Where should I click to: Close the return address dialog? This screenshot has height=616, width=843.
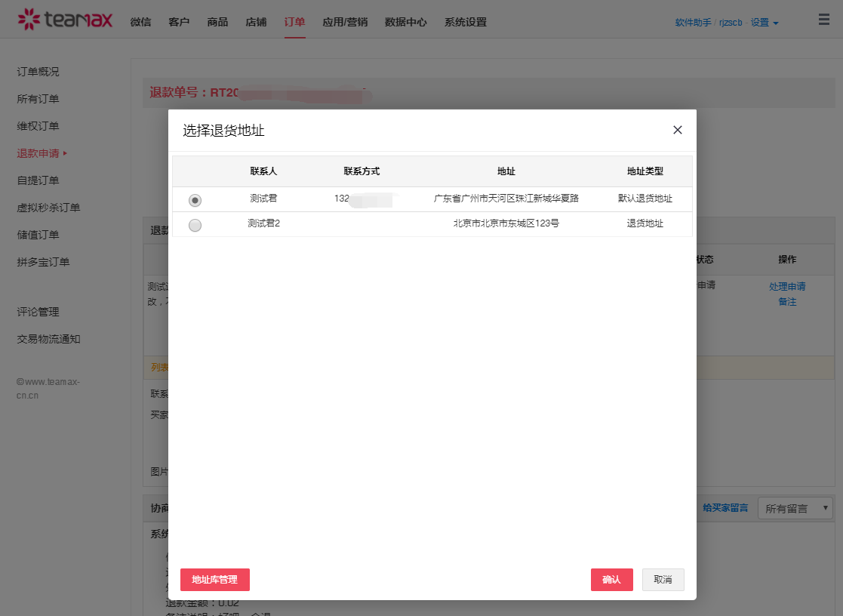pyautogui.click(x=677, y=130)
